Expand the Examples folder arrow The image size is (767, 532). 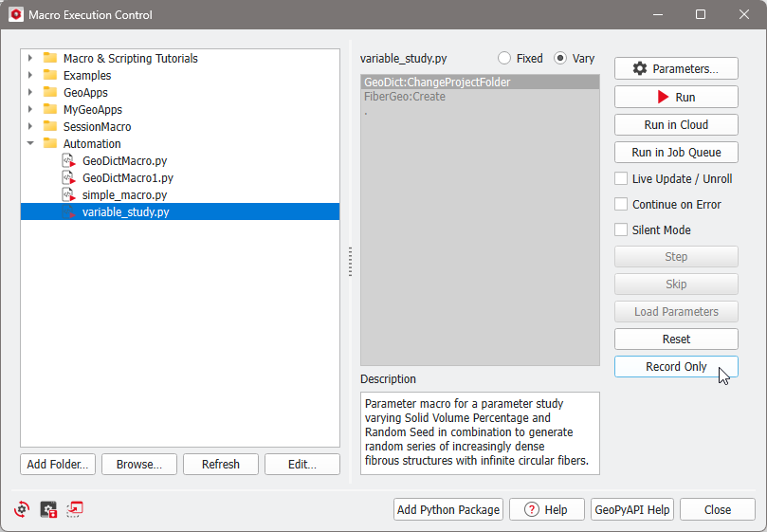click(30, 75)
